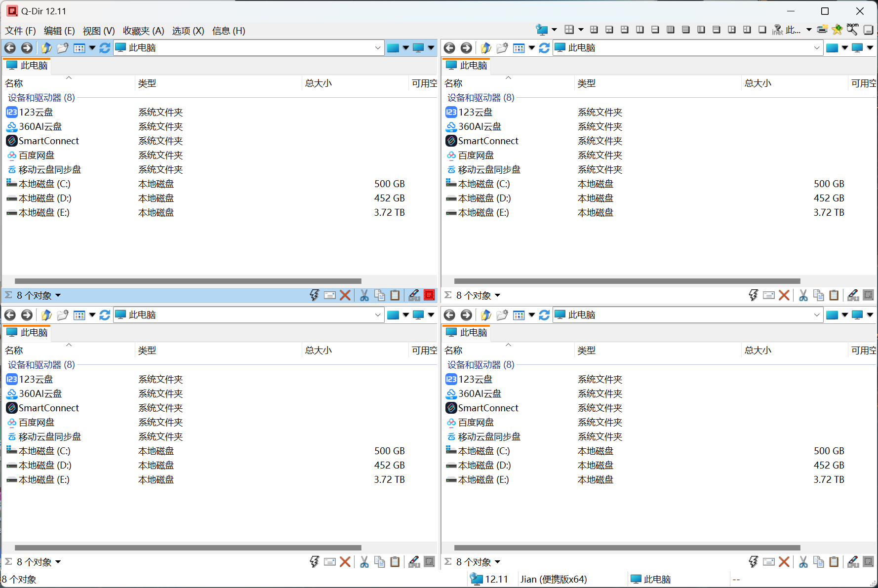Switch to the 此电脑 tab in bottom-right pane
This screenshot has height=588, width=878.
click(x=466, y=332)
